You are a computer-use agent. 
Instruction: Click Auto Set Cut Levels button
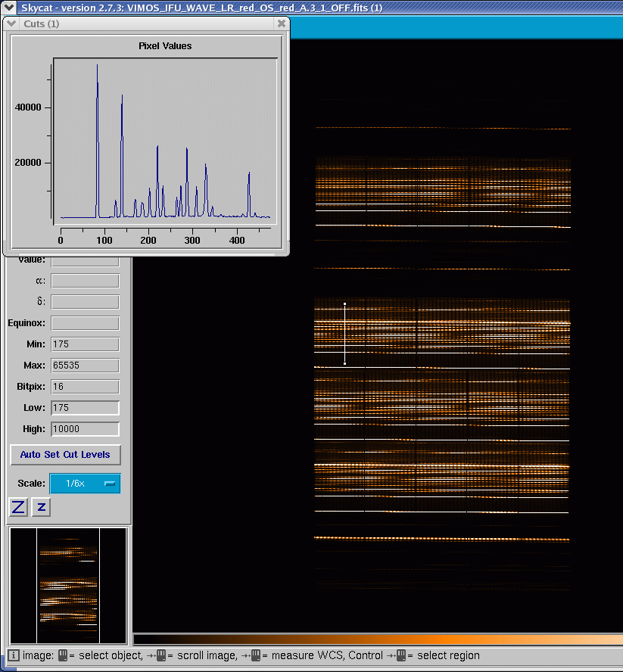coord(65,455)
